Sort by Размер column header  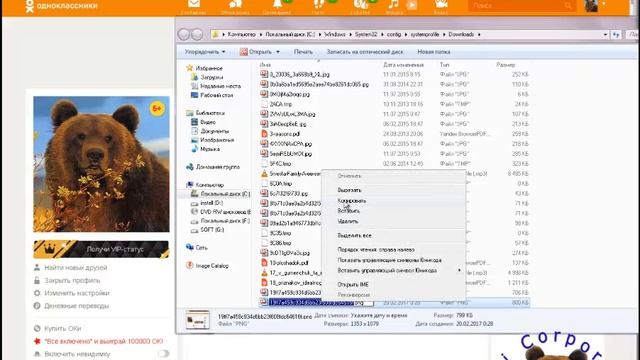tap(506, 65)
